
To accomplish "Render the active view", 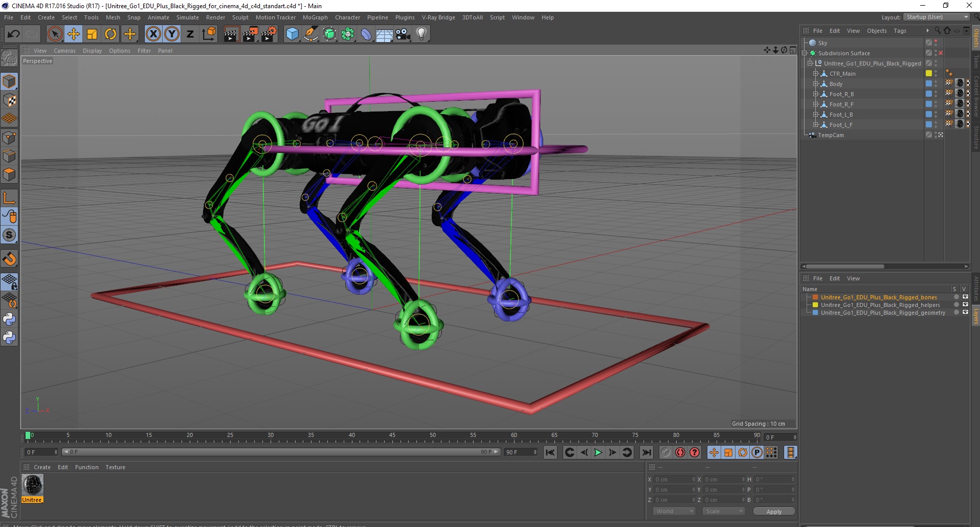I will click(231, 34).
